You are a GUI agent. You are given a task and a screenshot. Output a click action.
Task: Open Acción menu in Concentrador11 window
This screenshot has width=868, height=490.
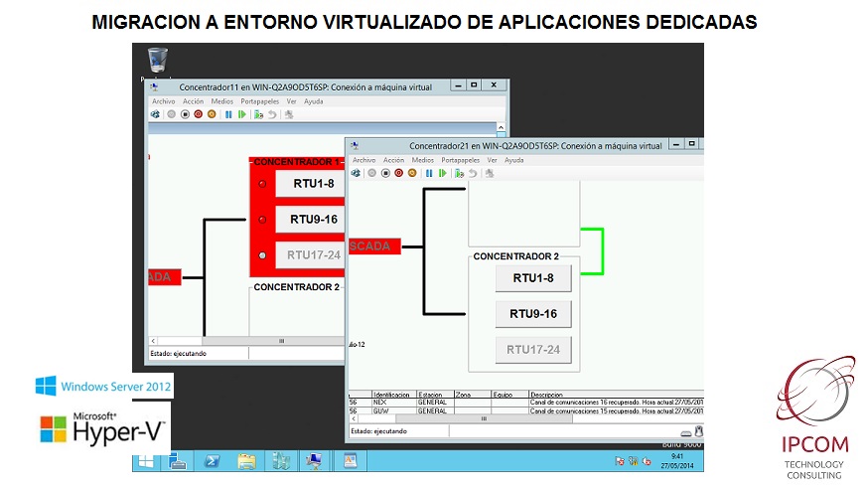tap(193, 101)
